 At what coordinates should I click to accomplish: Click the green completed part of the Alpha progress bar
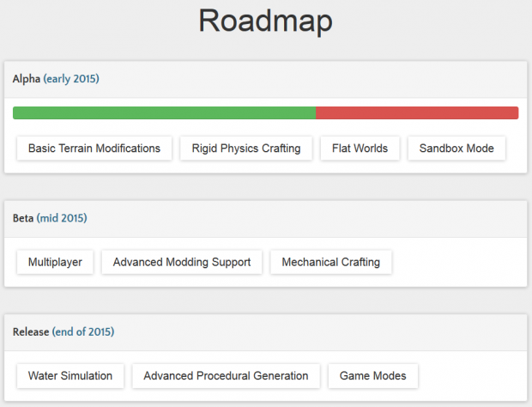pyautogui.click(x=164, y=113)
